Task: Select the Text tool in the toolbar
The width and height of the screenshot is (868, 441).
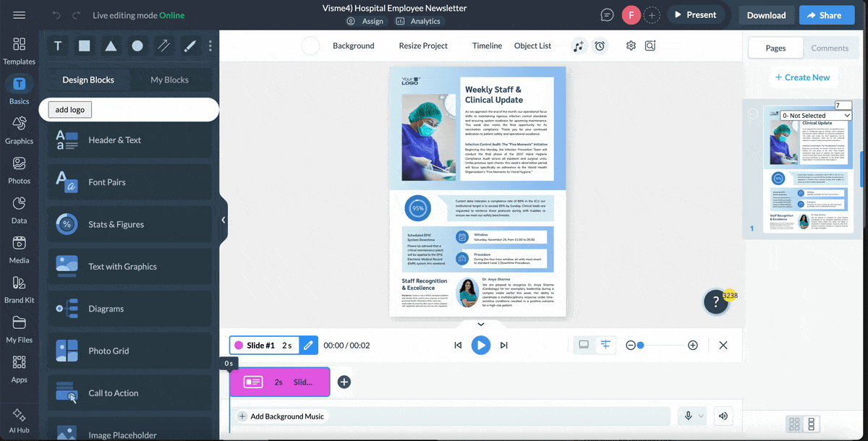Action: click(57, 46)
